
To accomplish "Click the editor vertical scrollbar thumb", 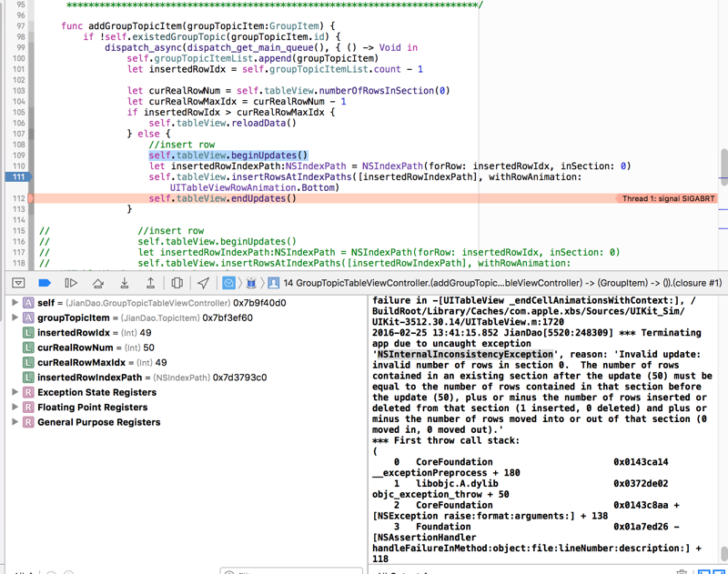I will [724, 166].
